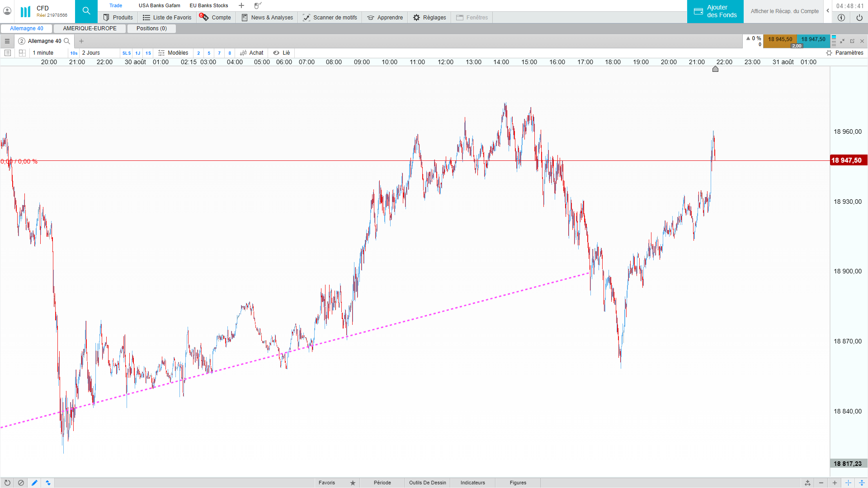Click the pencil drawing tool icon
Image resolution: width=868 pixels, height=488 pixels.
[x=34, y=483]
